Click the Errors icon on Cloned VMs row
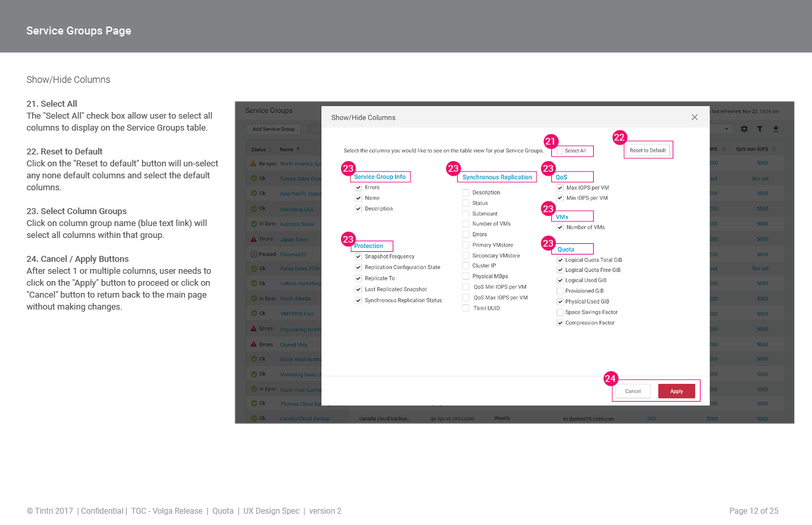The height and width of the screenshot is (525, 812). 253,344
